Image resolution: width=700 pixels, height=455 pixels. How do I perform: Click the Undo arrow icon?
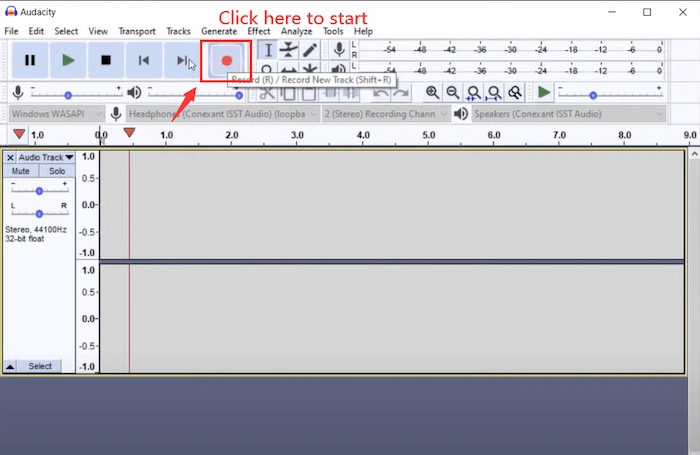pos(380,93)
